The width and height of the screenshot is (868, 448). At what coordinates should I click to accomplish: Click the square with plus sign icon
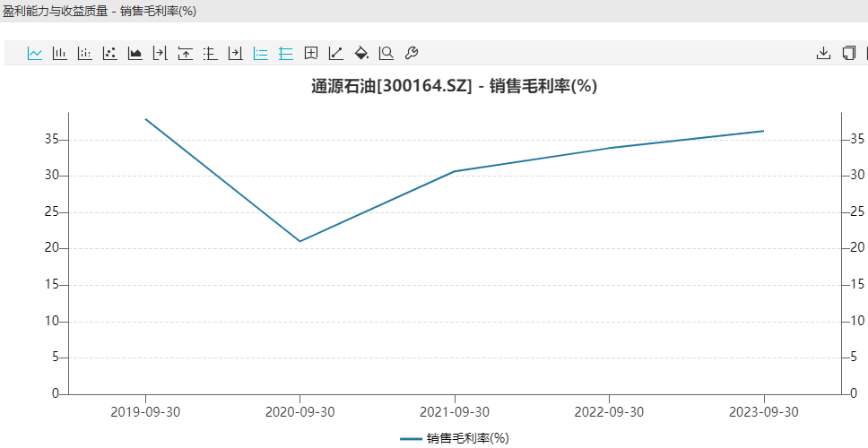click(311, 53)
